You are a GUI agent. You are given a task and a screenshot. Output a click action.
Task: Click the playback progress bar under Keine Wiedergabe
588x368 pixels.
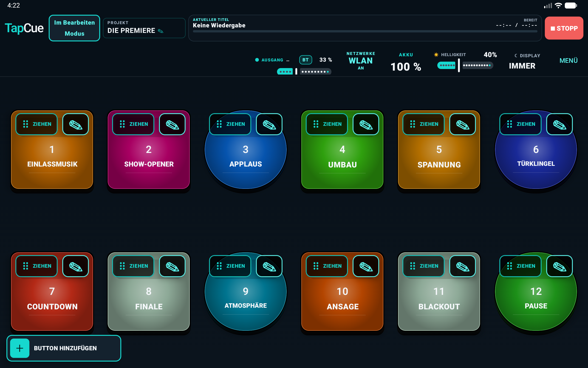tap(365, 32)
